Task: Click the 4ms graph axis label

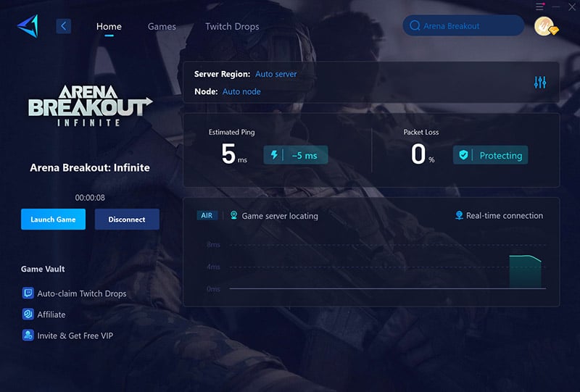Action: (x=213, y=267)
